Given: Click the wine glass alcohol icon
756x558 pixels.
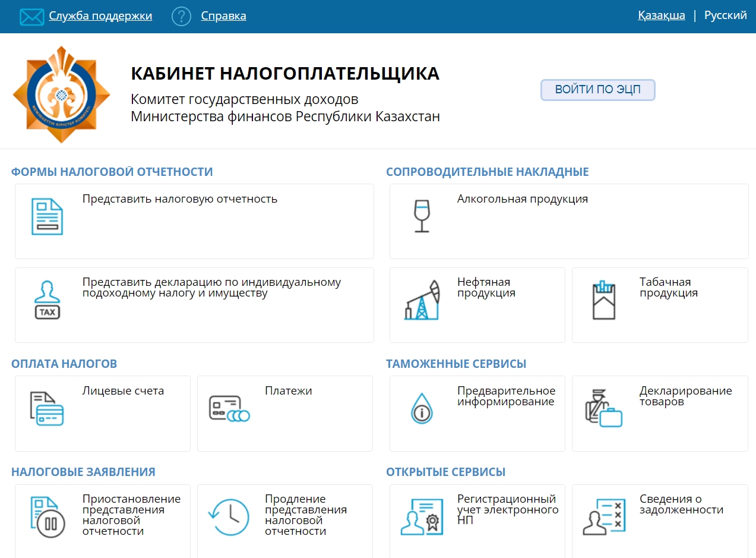Looking at the screenshot, I should click(x=422, y=216).
